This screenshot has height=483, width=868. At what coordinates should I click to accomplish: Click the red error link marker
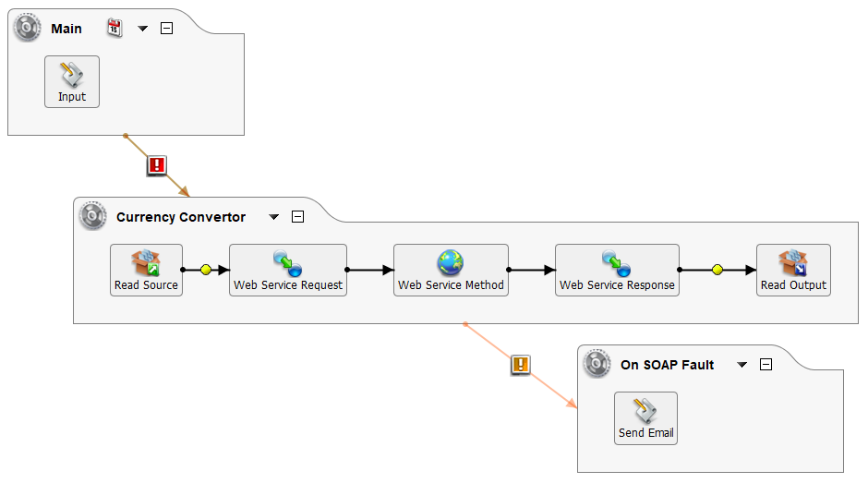[x=157, y=165]
